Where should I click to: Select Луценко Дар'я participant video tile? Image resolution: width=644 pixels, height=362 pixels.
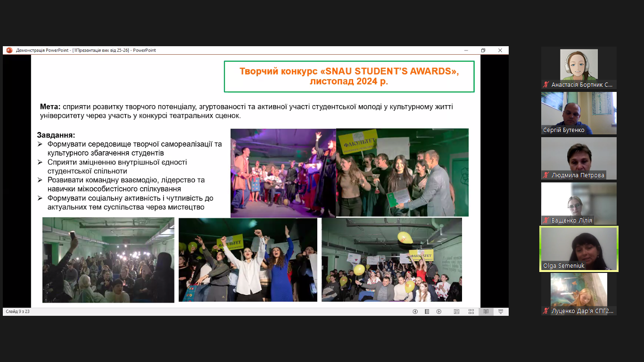tap(579, 294)
